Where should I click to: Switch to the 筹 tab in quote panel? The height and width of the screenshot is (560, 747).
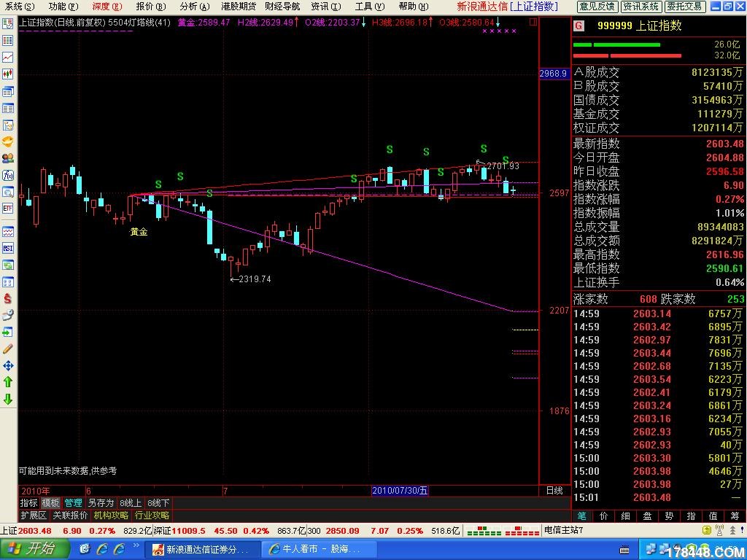tap(735, 516)
